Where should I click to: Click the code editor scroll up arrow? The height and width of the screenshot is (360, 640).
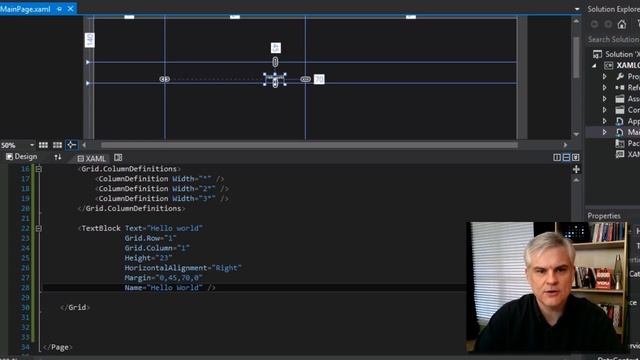click(x=576, y=180)
